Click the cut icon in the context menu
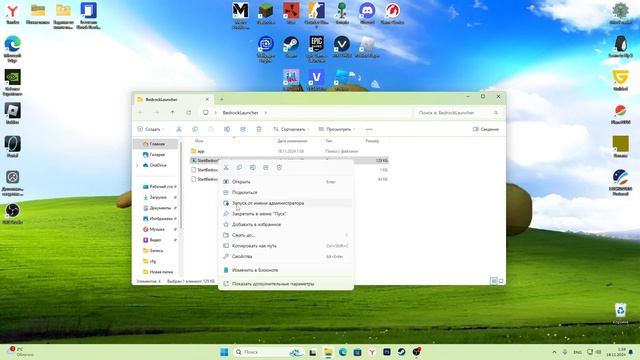Screen dimensions: 640x360 [x=226, y=167]
